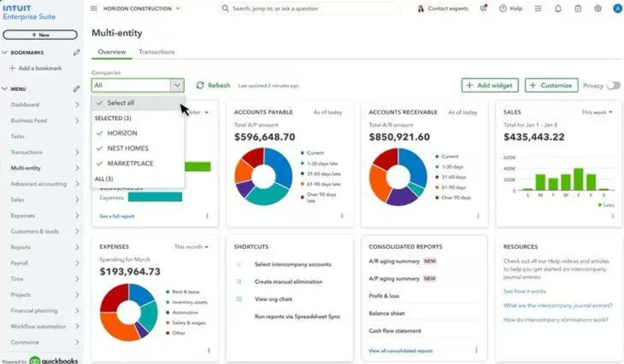624x364 pixels.
Task: Click the Refresh circular arrows icon
Action: point(200,85)
